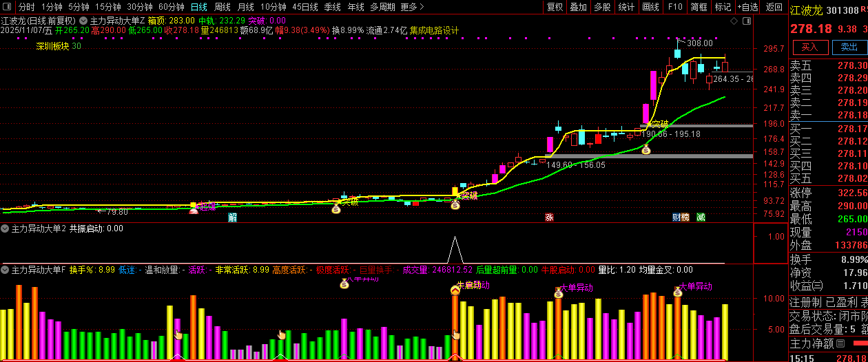Open F10 company info
The image size is (868, 362).
pos(675,7)
